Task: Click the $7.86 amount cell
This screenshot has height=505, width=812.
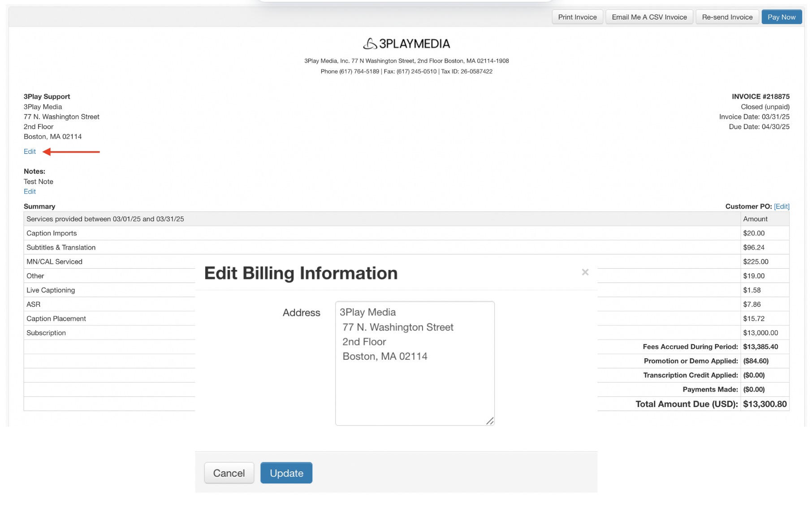Action: pyautogui.click(x=752, y=305)
